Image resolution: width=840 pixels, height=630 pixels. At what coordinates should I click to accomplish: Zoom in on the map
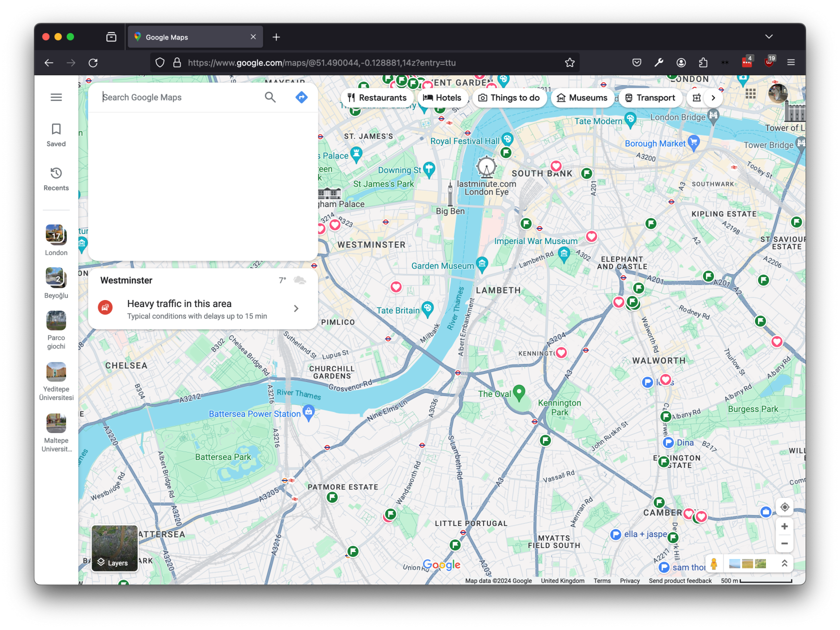784,526
